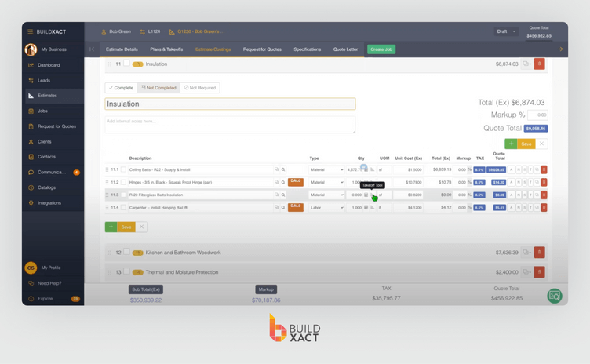
Task: Tick the checkbox for row 11.2
Action: (123, 183)
